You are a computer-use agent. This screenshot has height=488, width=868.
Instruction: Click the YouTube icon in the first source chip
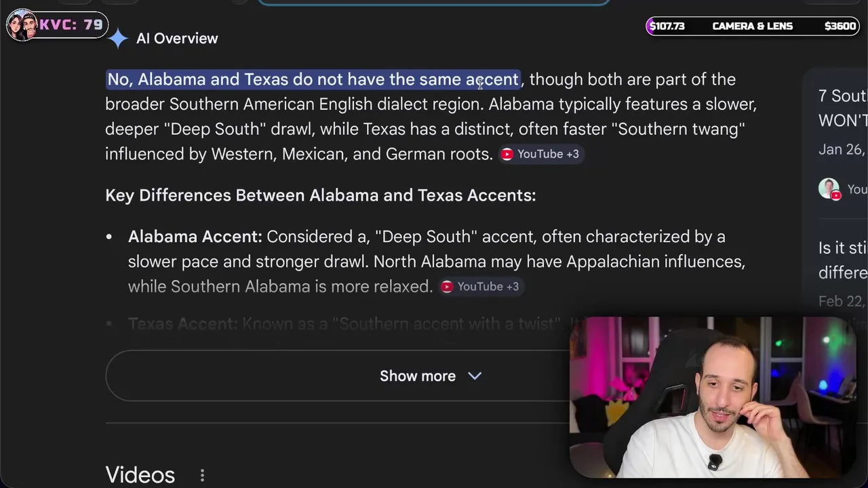[x=507, y=155]
